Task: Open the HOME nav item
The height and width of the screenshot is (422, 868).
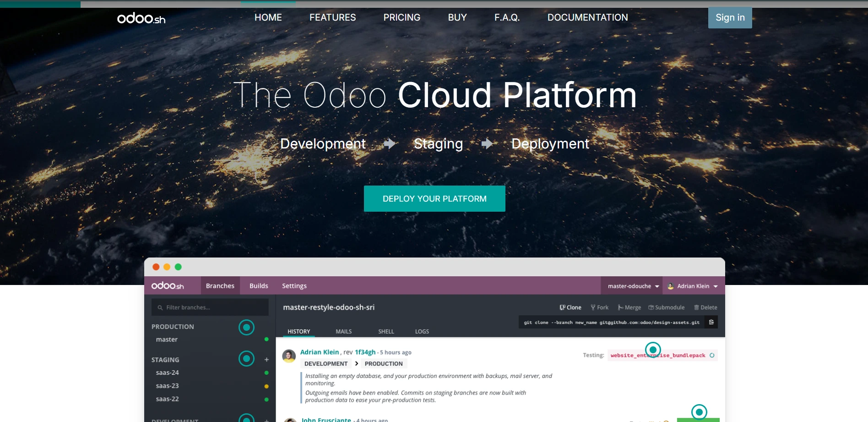Action: click(268, 17)
